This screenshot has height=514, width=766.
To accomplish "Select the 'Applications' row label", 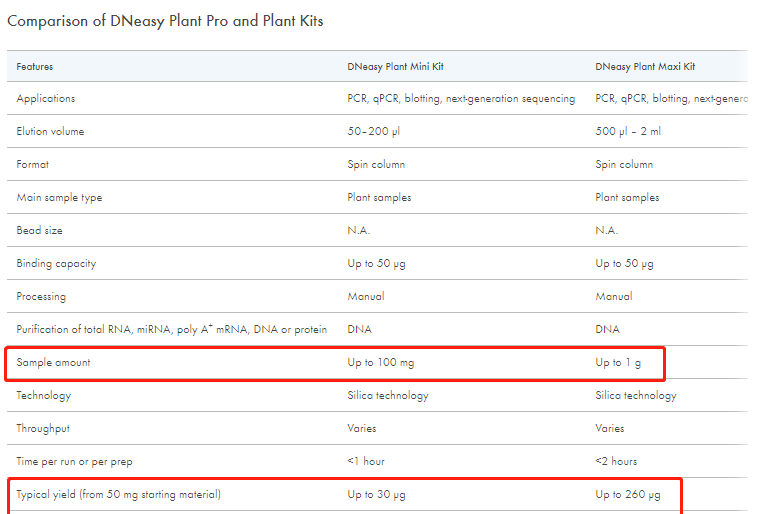I will point(46,99).
